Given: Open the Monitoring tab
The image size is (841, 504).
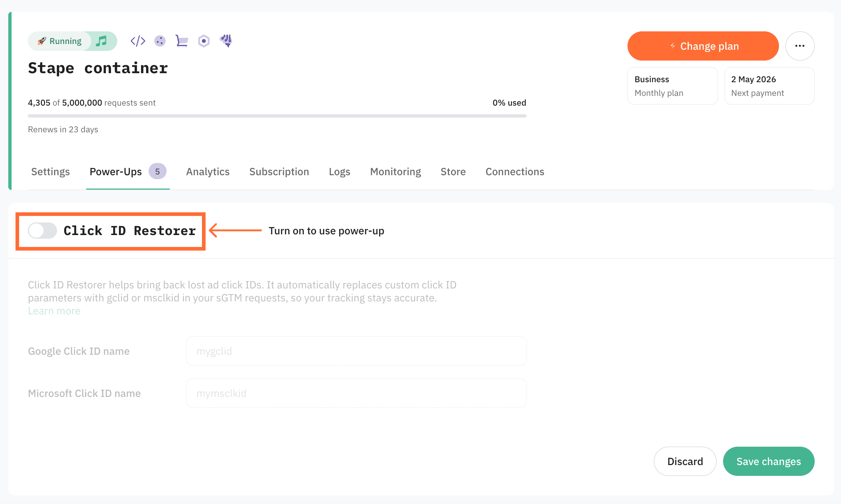Looking at the screenshot, I should pyautogui.click(x=395, y=172).
